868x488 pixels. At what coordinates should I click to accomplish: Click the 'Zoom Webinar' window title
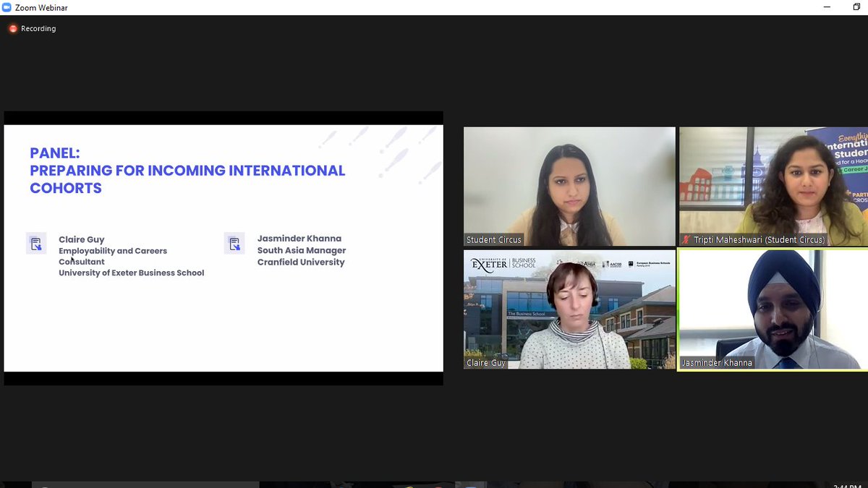(41, 7)
